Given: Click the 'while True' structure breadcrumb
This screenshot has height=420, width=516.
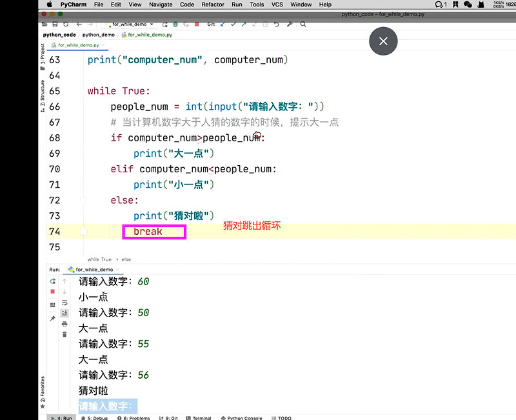Looking at the screenshot, I should pyautogui.click(x=99, y=259).
